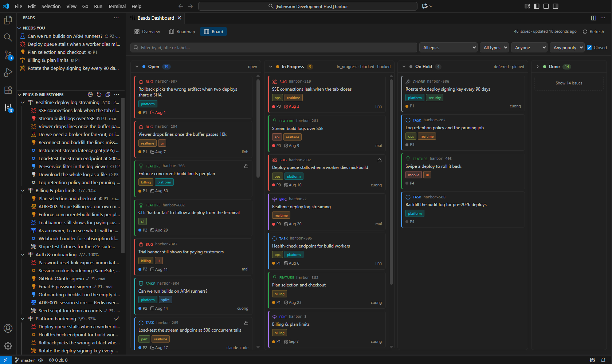Click the Customize Layout icon in title bar
The height and width of the screenshot is (364, 612).
pyautogui.click(x=527, y=6)
